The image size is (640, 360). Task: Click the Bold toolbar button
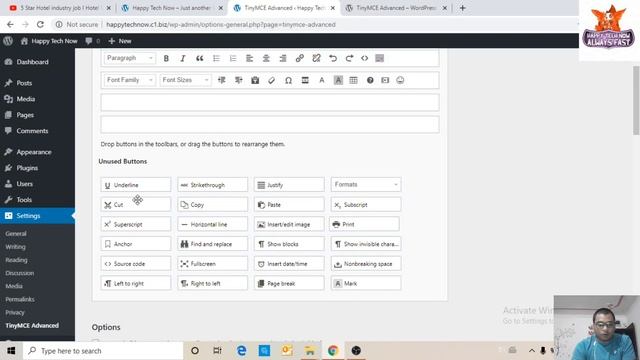[x=166, y=58]
